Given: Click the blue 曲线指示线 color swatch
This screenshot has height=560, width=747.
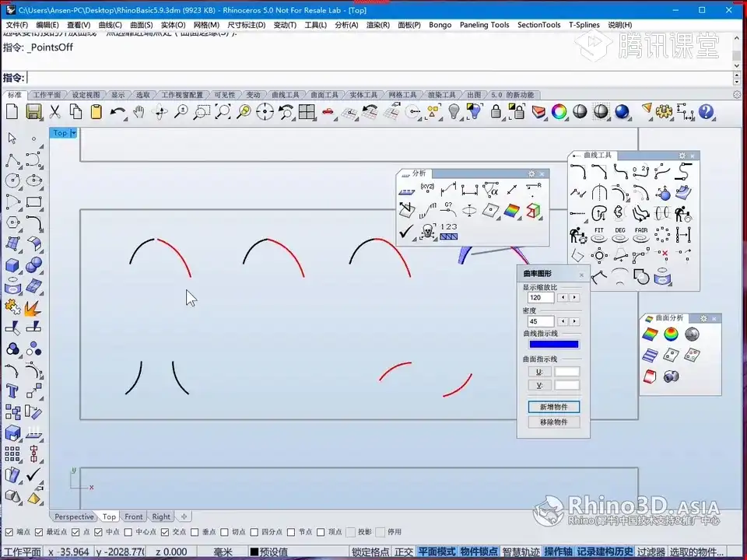Looking at the screenshot, I should pos(553,345).
